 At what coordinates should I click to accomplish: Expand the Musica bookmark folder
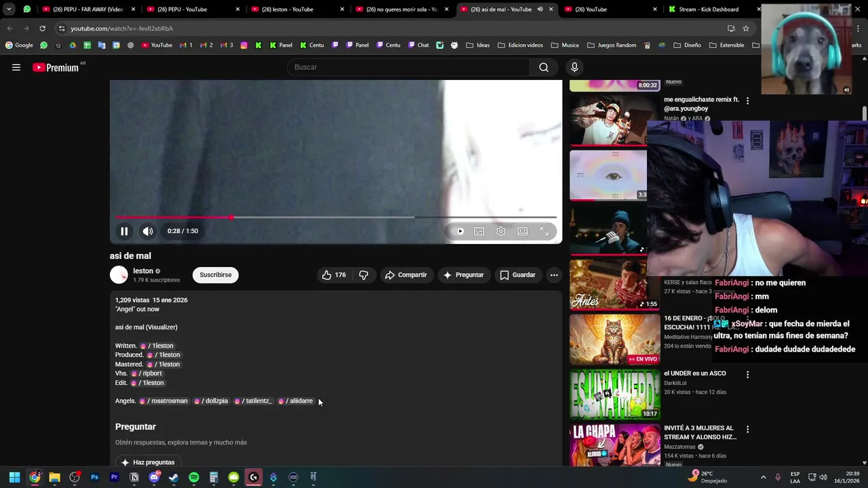click(565, 45)
